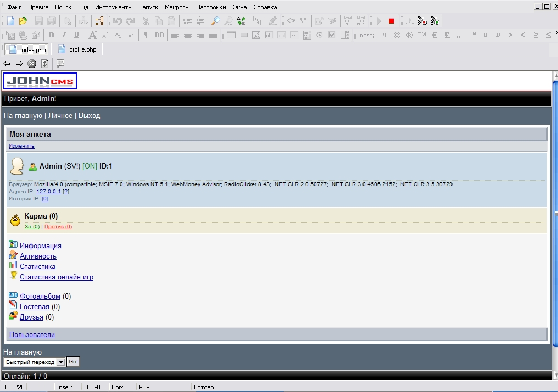Screen dimensions: 558x392
Task: Click the PHP status bar entry
Action: [x=144, y=387]
